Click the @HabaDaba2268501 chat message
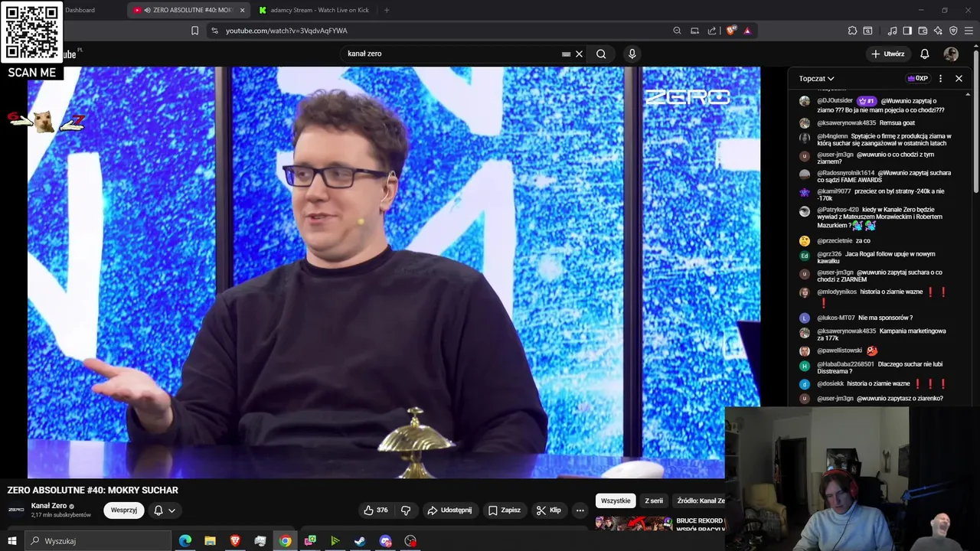980x551 pixels. [x=880, y=368]
